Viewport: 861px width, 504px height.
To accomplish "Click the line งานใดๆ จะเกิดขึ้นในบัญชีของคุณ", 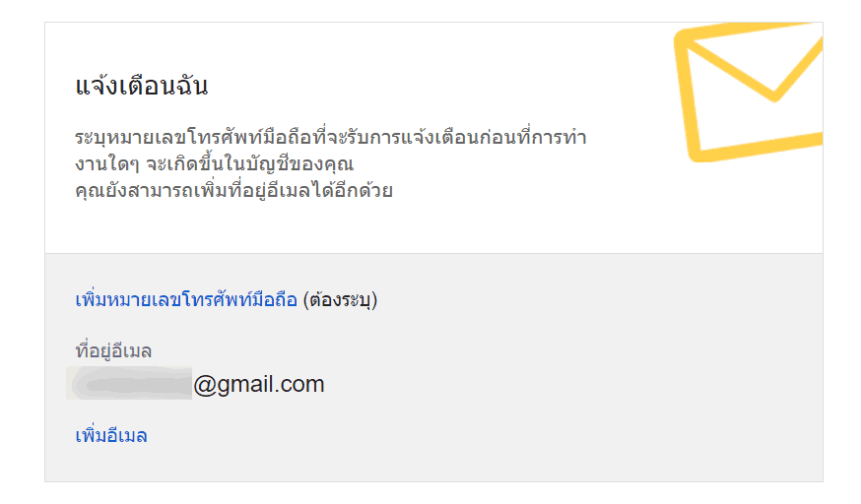I will pyautogui.click(x=214, y=163).
